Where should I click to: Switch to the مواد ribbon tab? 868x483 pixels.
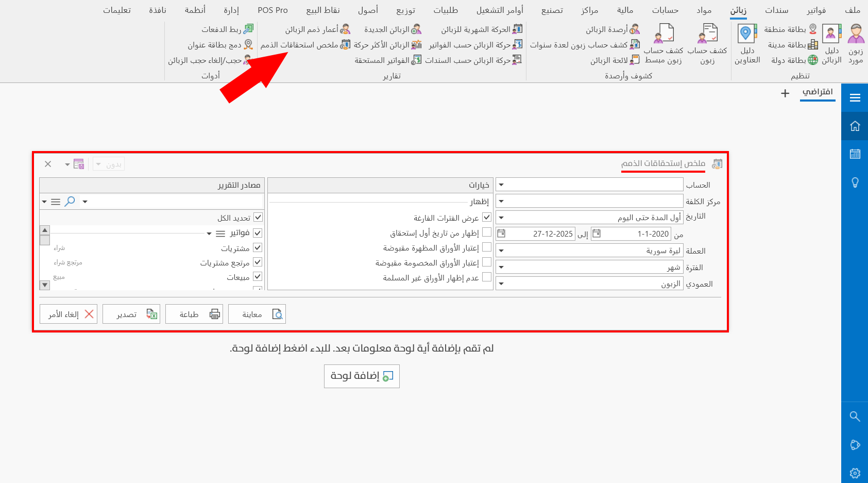[x=705, y=10]
